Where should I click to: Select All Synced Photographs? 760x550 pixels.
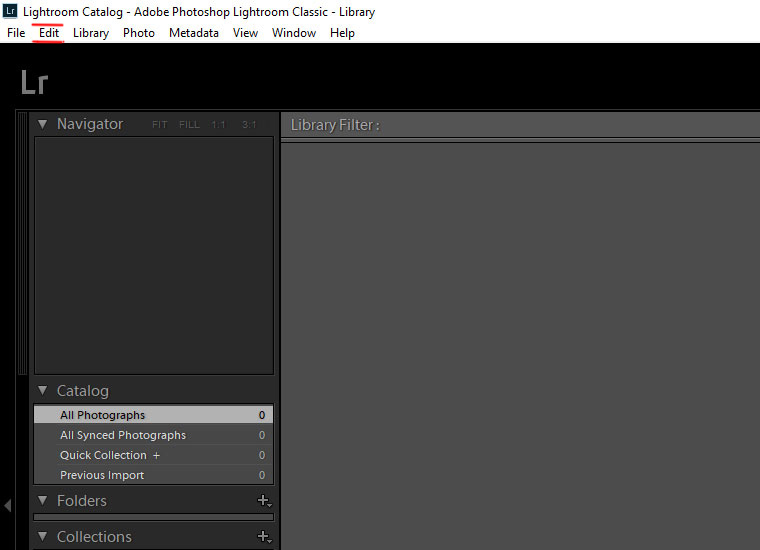coord(154,435)
